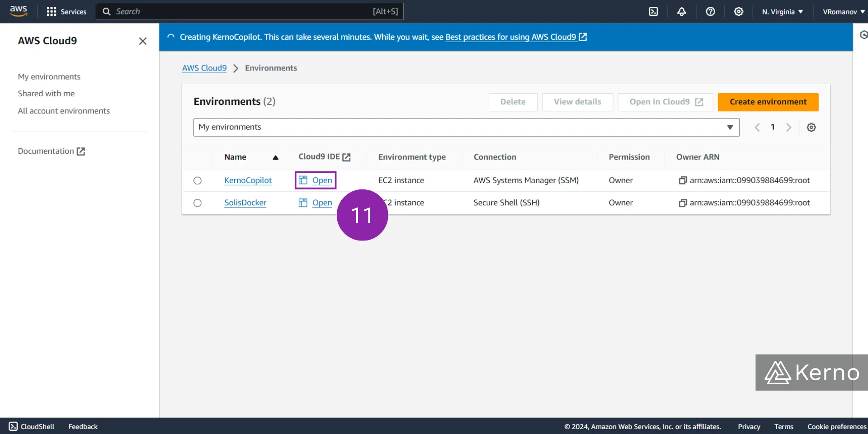Image resolution: width=868 pixels, height=434 pixels.
Task: Open the help question mark menu
Action: (x=710, y=11)
